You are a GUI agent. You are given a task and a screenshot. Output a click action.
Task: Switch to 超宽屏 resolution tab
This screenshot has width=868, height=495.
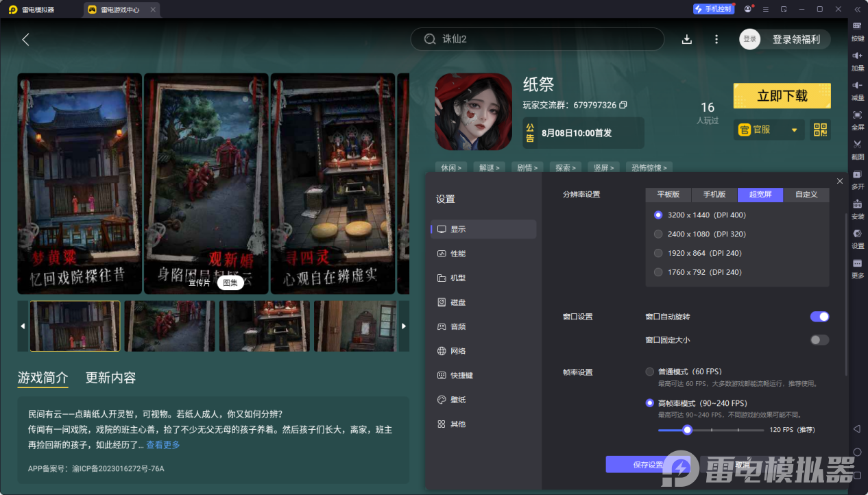[760, 195]
